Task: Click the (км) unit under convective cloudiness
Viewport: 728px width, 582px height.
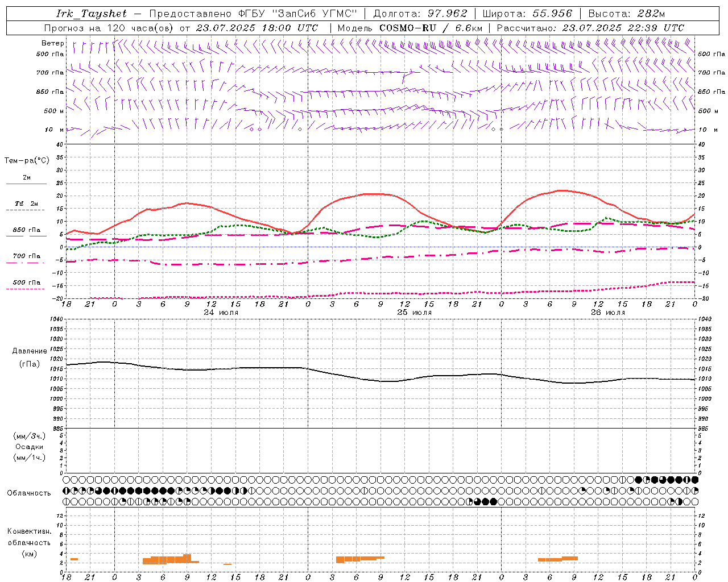Action: (29, 553)
